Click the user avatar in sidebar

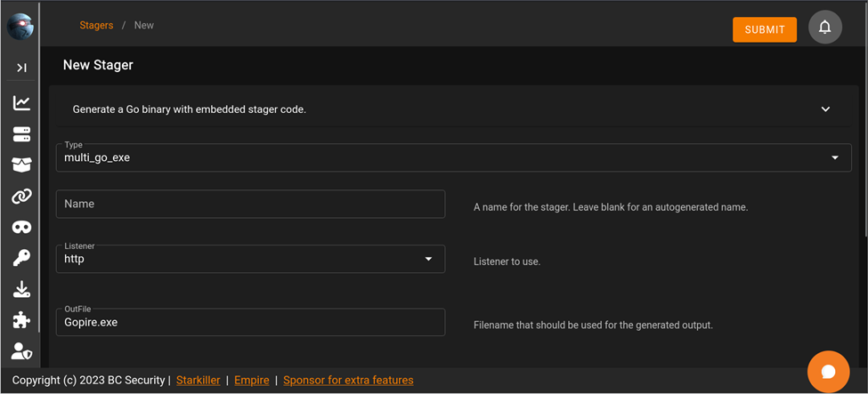click(x=20, y=27)
